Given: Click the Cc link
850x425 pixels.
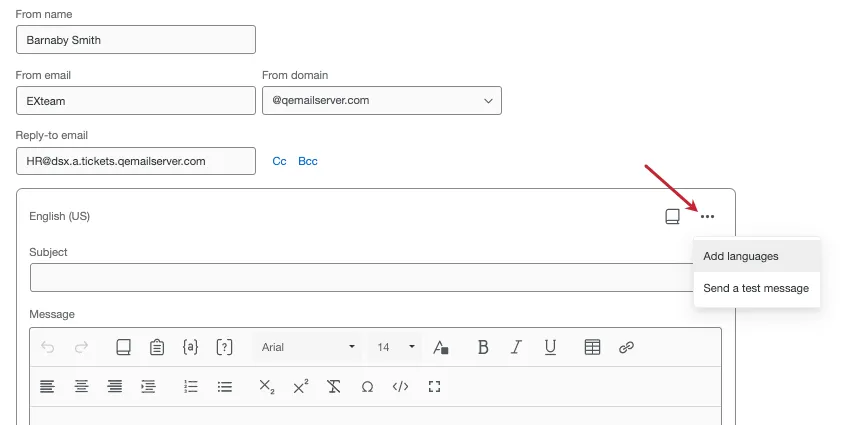Looking at the screenshot, I should tap(280, 161).
